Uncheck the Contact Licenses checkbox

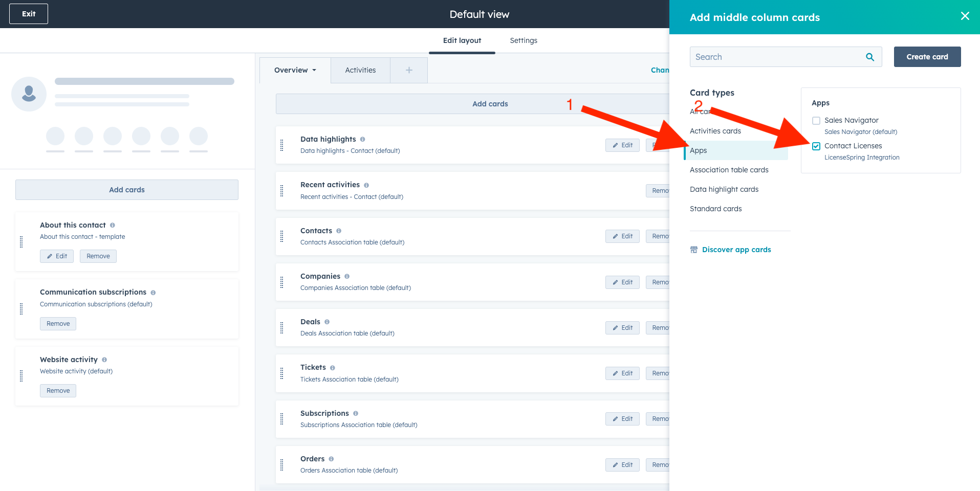tap(816, 146)
